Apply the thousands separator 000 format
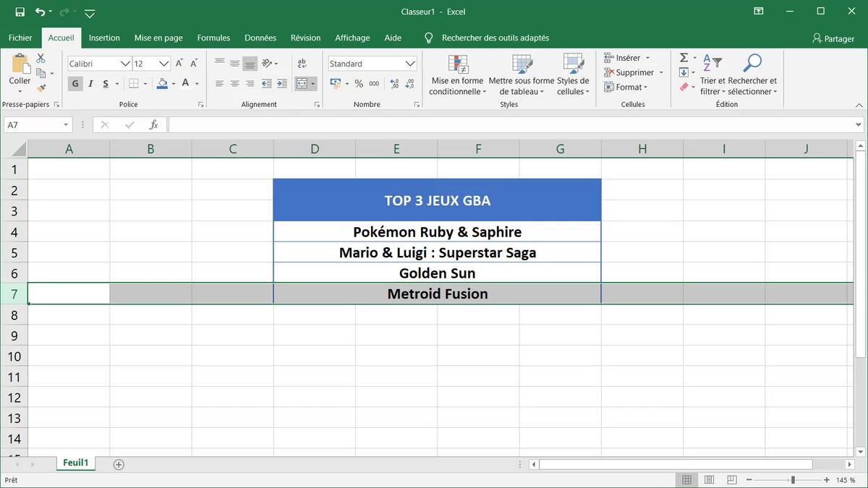868x488 pixels. 374,84
